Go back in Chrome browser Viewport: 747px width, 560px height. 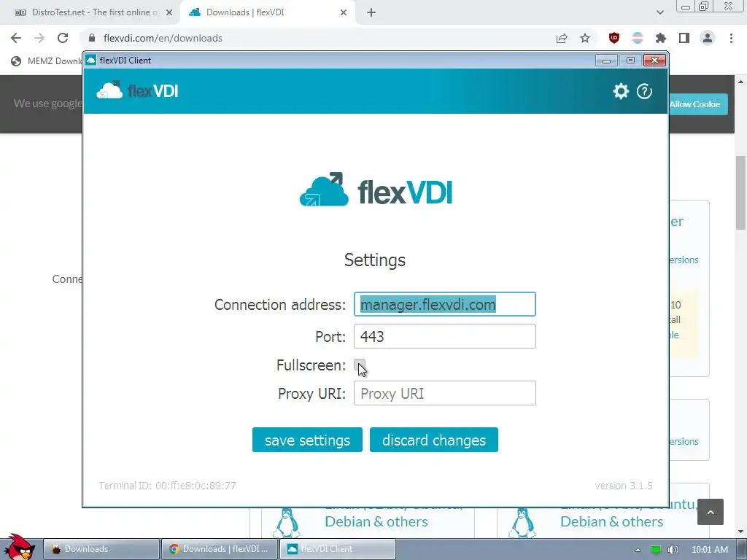click(x=16, y=38)
